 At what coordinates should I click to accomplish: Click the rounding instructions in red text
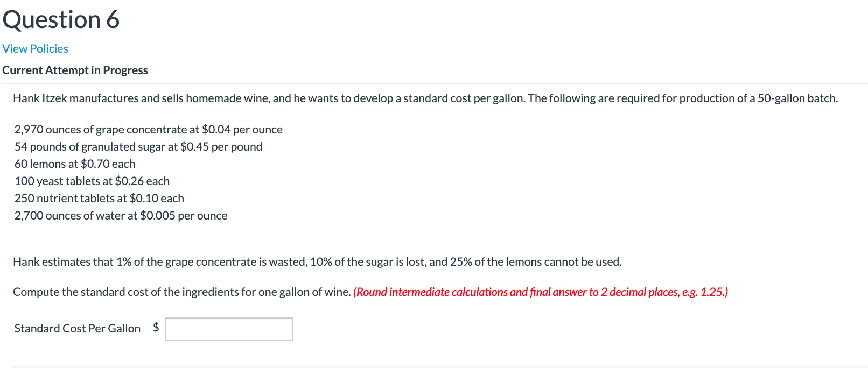pyautogui.click(x=541, y=292)
